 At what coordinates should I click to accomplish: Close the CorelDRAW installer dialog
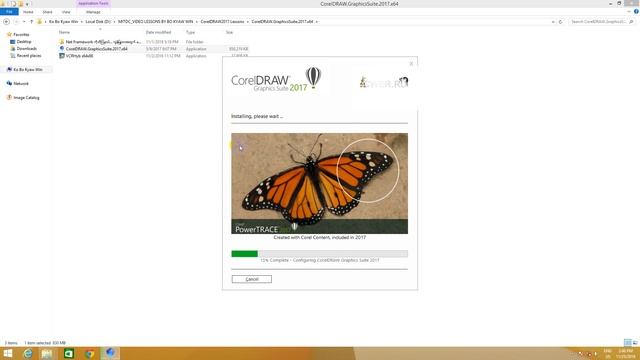411,64
